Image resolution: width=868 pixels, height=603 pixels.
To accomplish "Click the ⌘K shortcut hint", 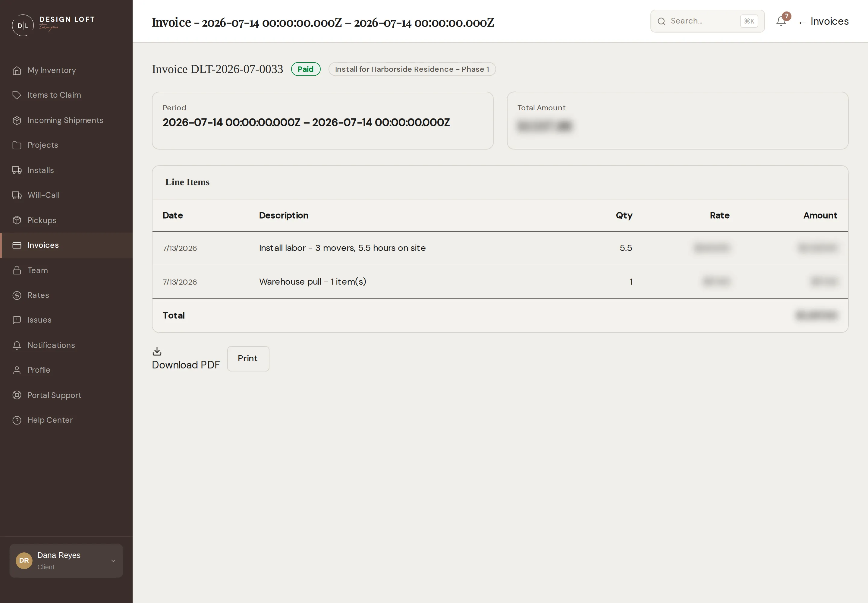I will [749, 21].
